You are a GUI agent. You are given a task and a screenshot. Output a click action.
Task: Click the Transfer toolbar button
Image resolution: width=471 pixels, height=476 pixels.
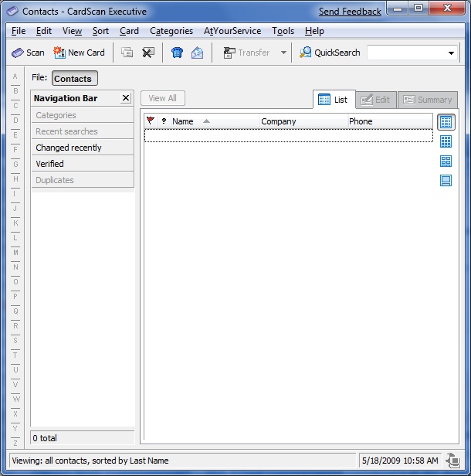[246, 53]
